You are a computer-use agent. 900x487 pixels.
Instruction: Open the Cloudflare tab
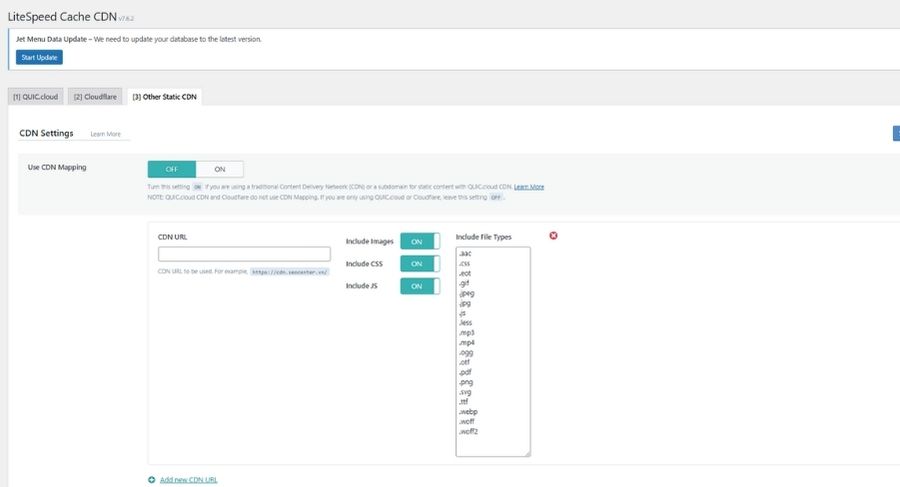tap(95, 96)
